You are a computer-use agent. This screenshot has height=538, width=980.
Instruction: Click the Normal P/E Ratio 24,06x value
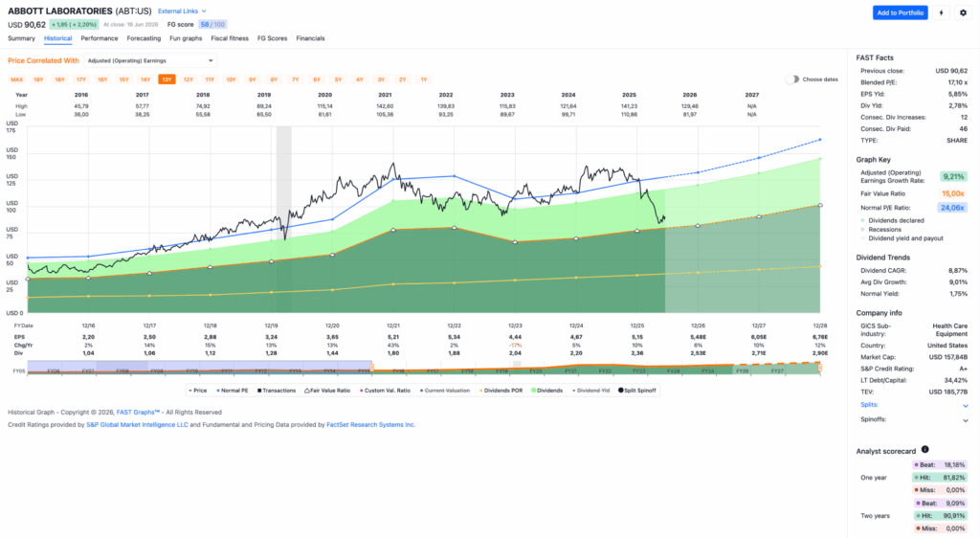pyautogui.click(x=952, y=208)
